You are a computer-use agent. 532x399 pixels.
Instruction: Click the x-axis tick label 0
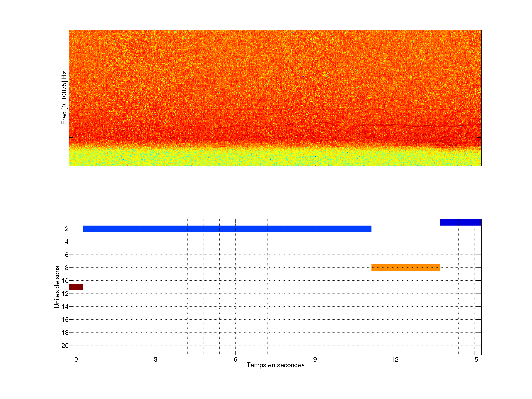[76, 359]
